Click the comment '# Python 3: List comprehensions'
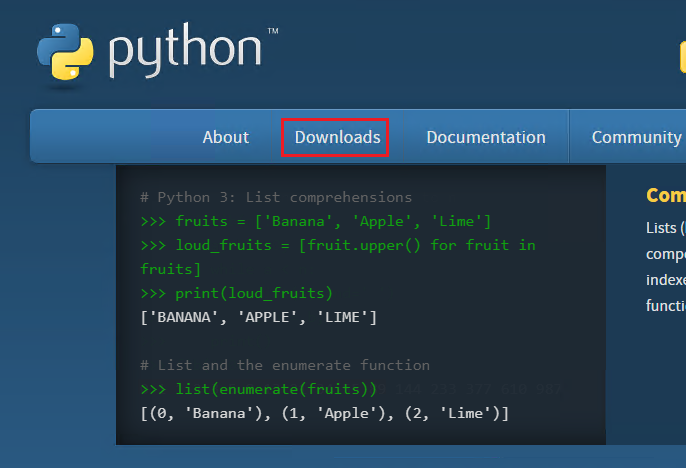 [276, 197]
